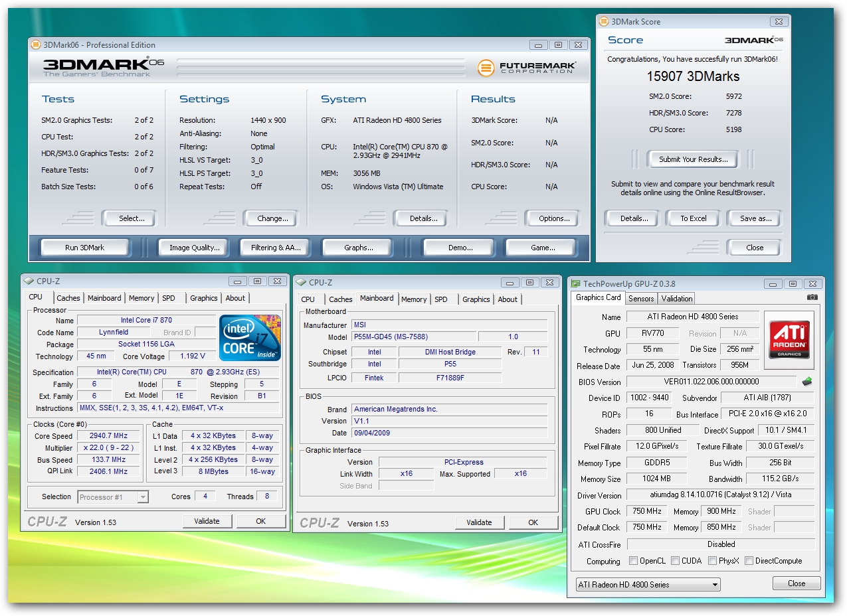Screen dimensions: 847x616
Task: Click the GPU-Z title bar icon
Action: click(576, 284)
